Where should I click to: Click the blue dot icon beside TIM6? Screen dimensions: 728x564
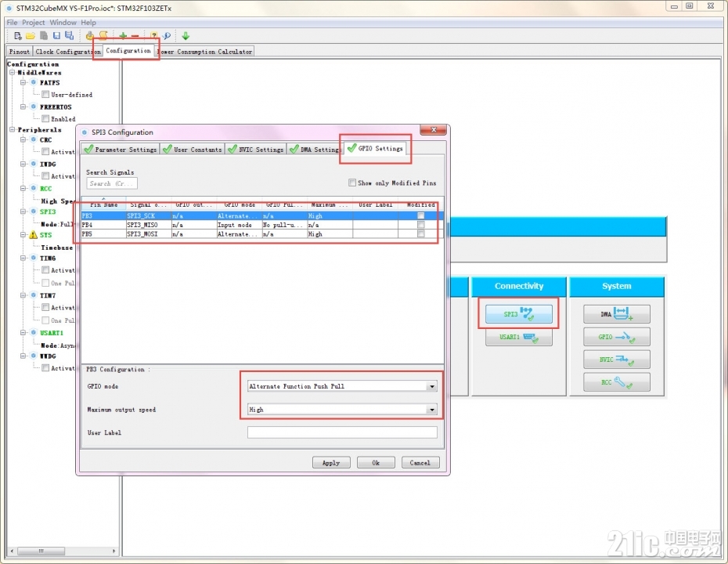coord(34,258)
